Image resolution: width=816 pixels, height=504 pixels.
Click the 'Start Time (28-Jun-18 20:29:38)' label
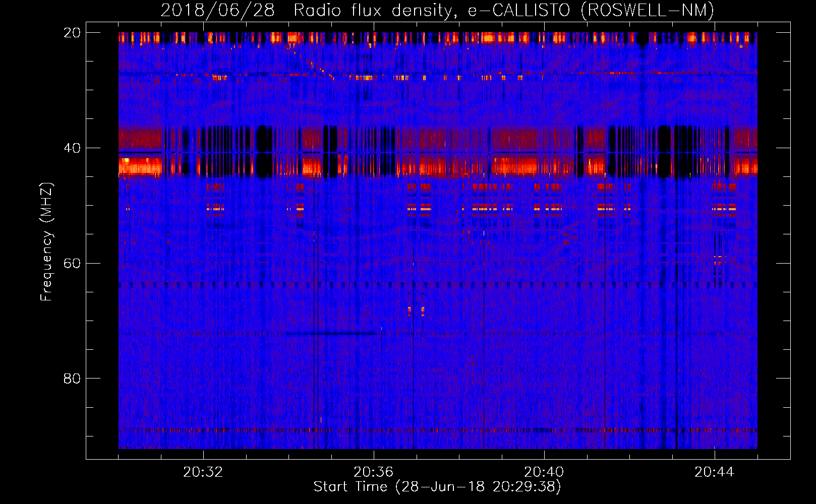pyautogui.click(x=437, y=487)
